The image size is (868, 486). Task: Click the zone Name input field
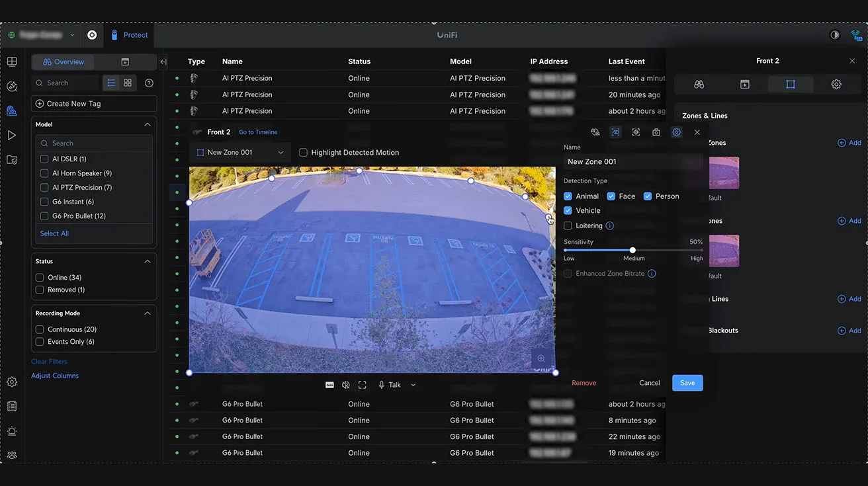coord(632,162)
